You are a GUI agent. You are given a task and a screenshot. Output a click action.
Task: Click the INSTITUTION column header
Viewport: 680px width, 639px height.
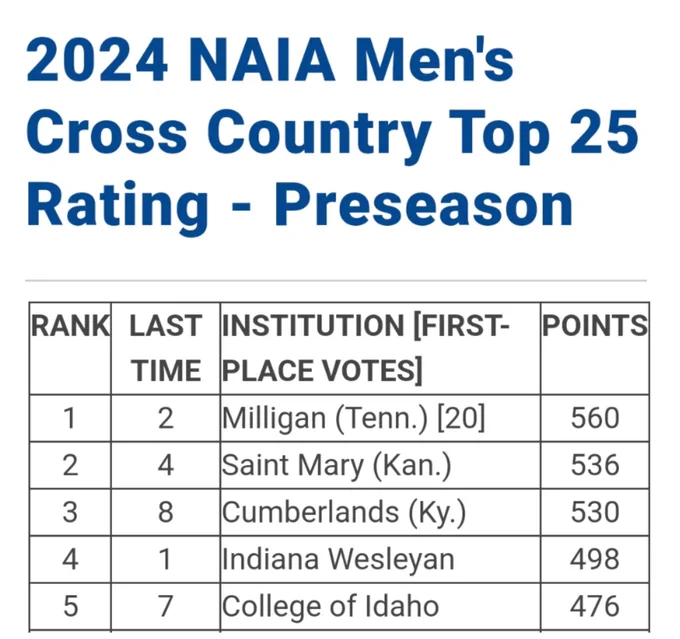tap(366, 348)
